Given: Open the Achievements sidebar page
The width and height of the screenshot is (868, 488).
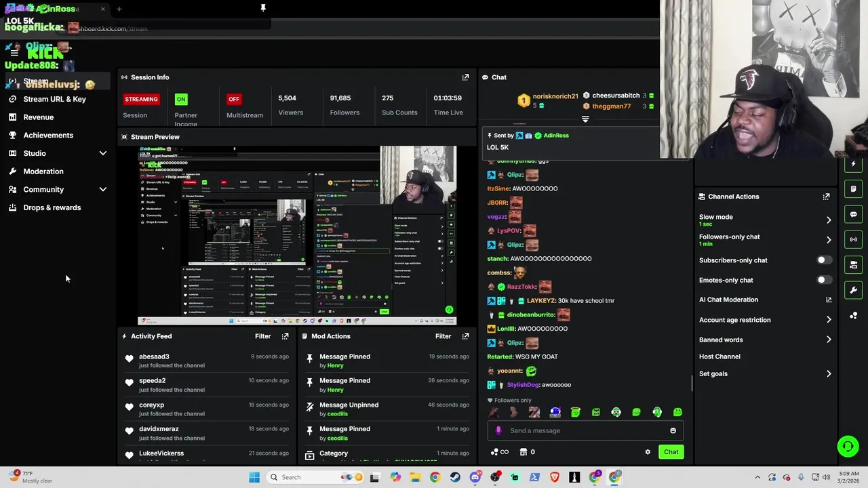Looking at the screenshot, I should pos(48,136).
